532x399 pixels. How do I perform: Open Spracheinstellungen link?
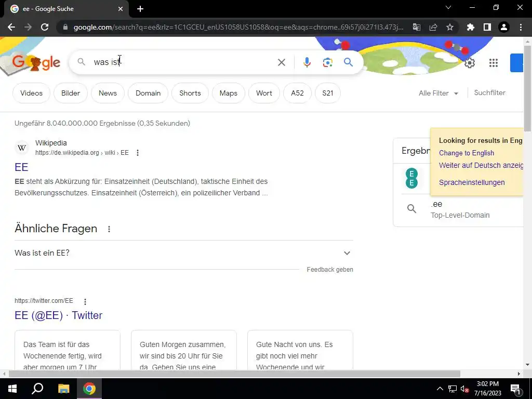(x=472, y=182)
